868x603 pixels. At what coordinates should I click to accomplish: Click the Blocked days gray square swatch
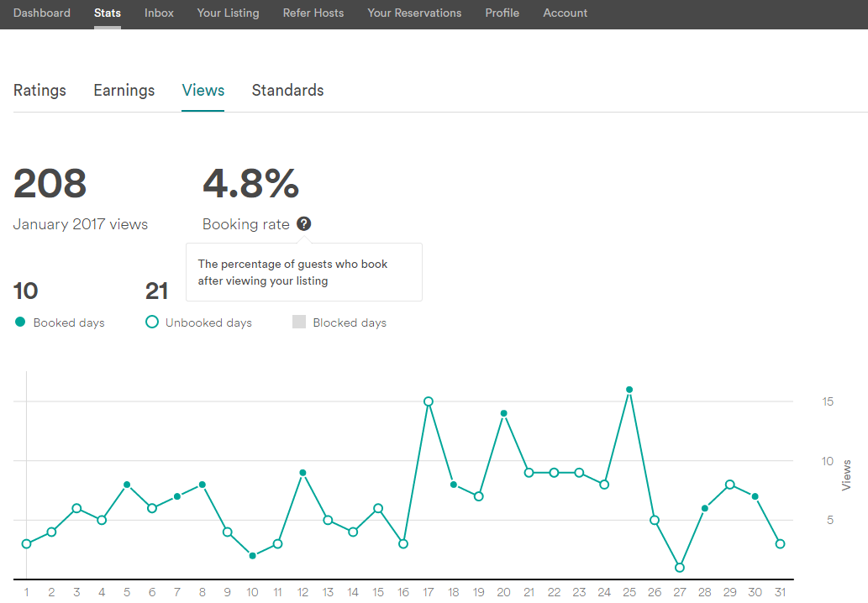coord(299,322)
